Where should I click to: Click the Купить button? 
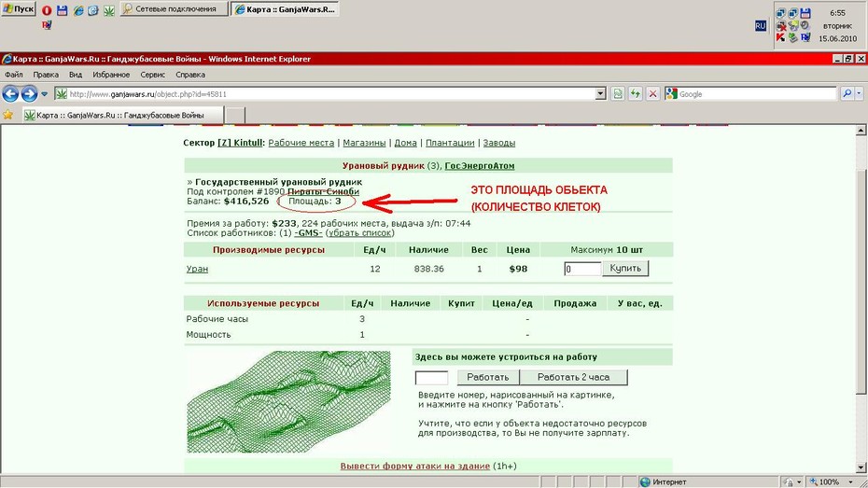(x=625, y=269)
